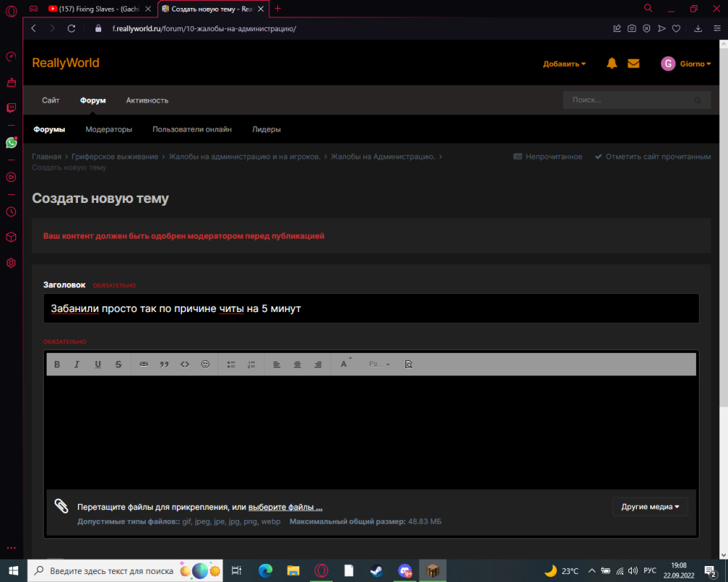
Task: Open Opera sidebar settings gear
Action: [11, 263]
